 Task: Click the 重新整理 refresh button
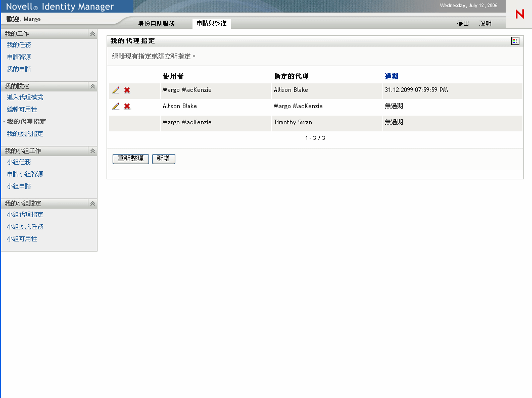[x=131, y=159]
